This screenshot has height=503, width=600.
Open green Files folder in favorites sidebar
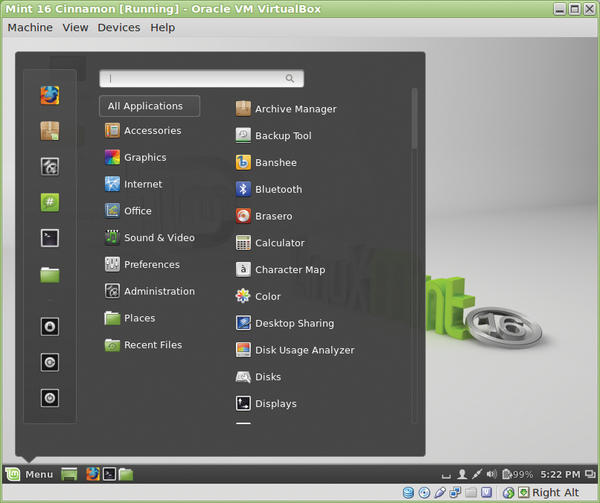(x=50, y=274)
